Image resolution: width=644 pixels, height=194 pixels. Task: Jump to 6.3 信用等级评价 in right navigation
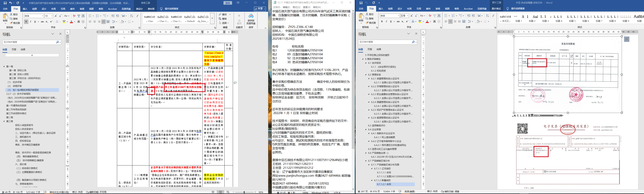(x=376, y=126)
